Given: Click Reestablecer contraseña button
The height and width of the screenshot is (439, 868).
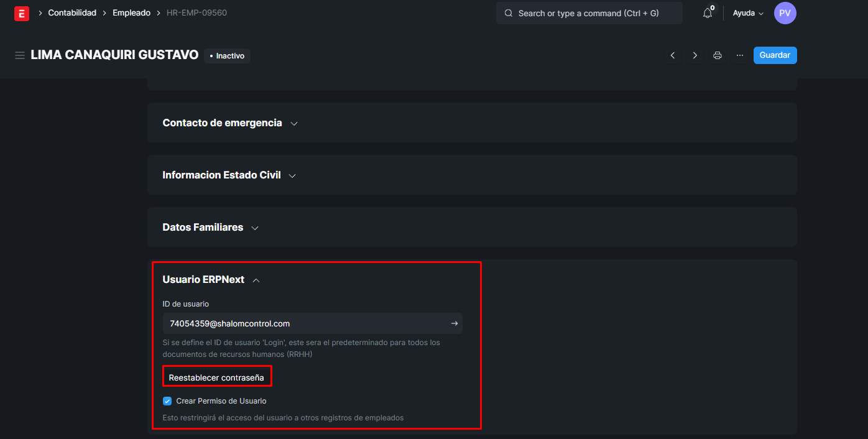Looking at the screenshot, I should 216,377.
